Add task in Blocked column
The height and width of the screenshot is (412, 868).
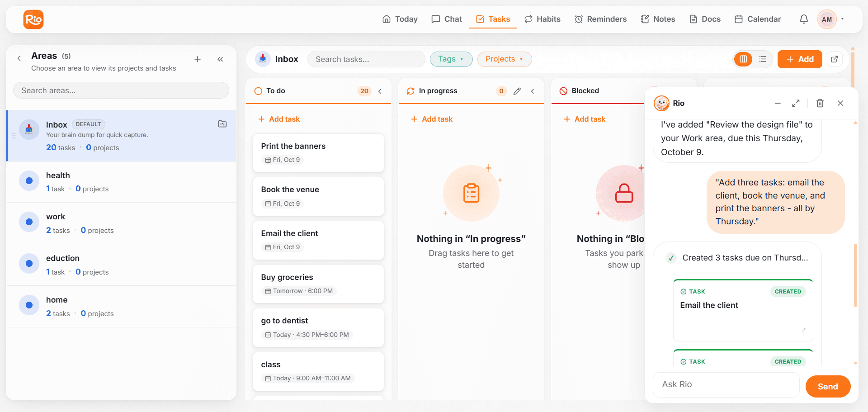(x=585, y=119)
